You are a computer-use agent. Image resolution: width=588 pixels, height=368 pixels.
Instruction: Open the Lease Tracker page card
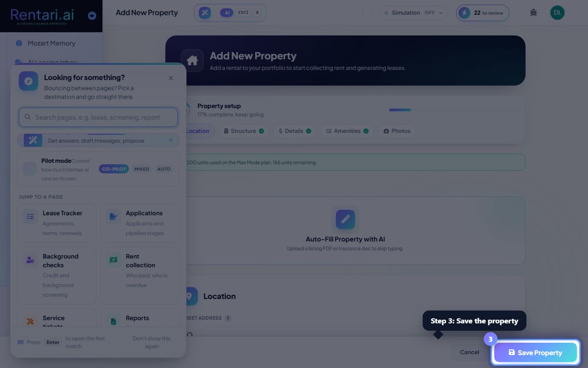[57, 223]
